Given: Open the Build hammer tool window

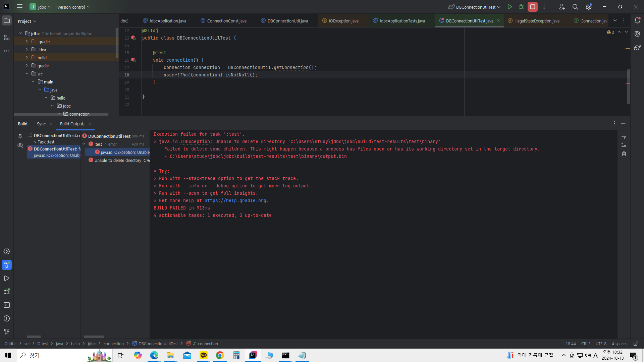Looking at the screenshot, I should point(7,265).
